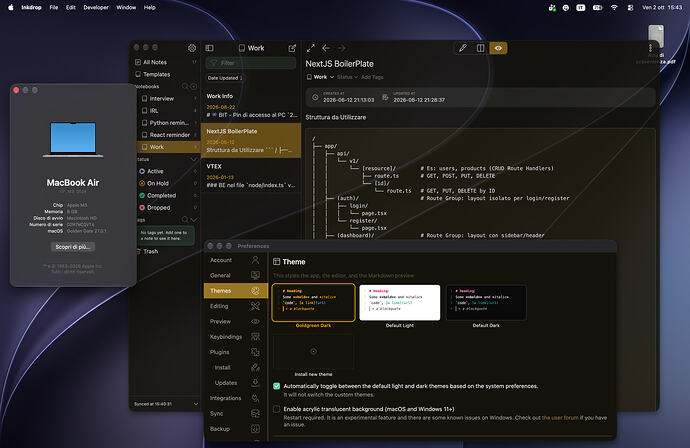Click the Keybindings icon in Preferences
The image size is (690, 448).
point(255,337)
